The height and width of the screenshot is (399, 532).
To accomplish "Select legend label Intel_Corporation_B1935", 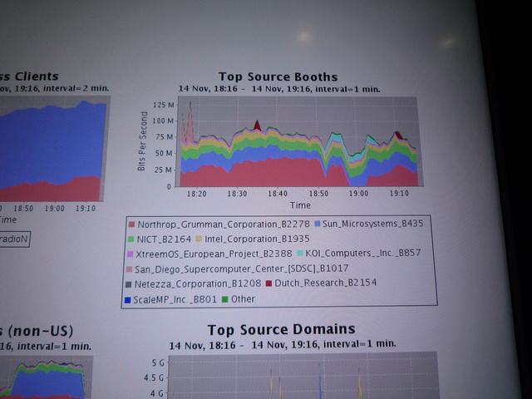I will point(257,239).
